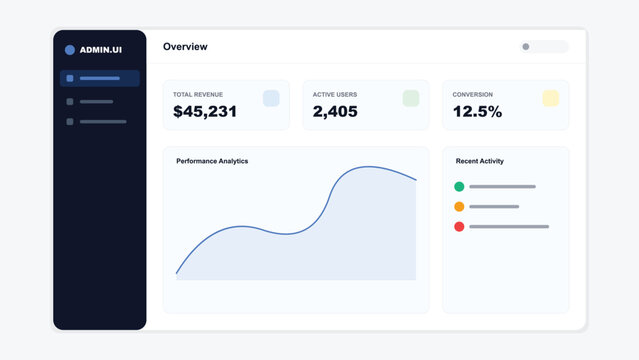This screenshot has height=360, width=639.
Task: Click the ACTIVE USERS label
Action: (335, 95)
